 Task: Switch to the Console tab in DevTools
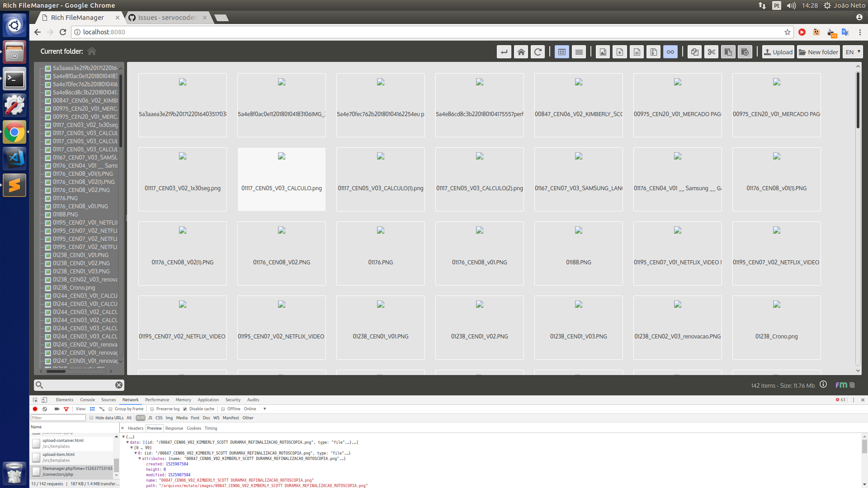pyautogui.click(x=87, y=399)
